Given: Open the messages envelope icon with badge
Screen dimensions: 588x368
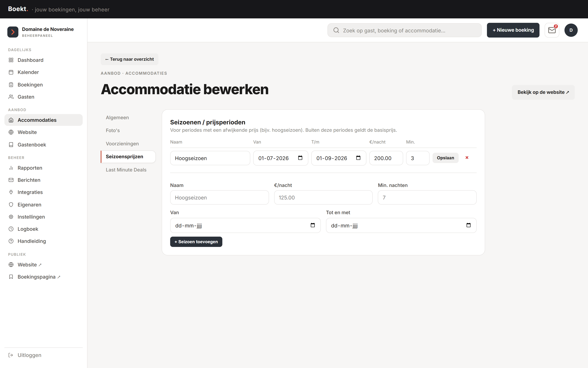Looking at the screenshot, I should tap(552, 30).
